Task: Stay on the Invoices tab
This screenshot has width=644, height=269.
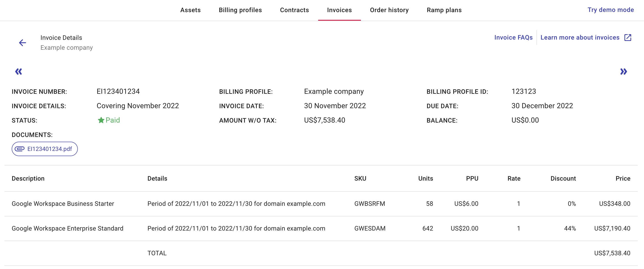Action: [x=339, y=10]
